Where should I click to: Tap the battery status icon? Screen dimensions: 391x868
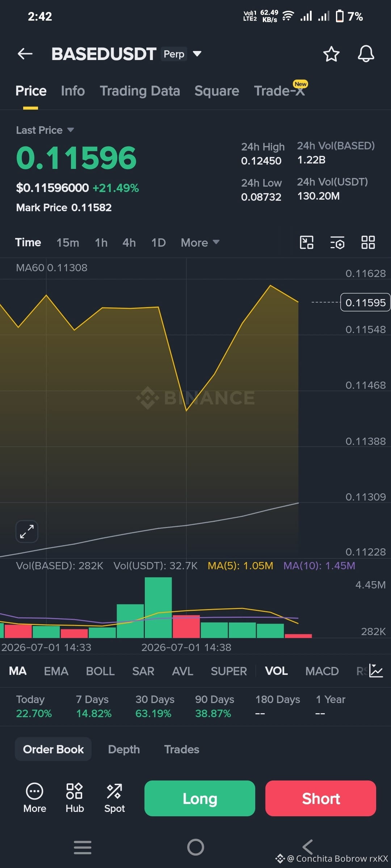pos(340,16)
